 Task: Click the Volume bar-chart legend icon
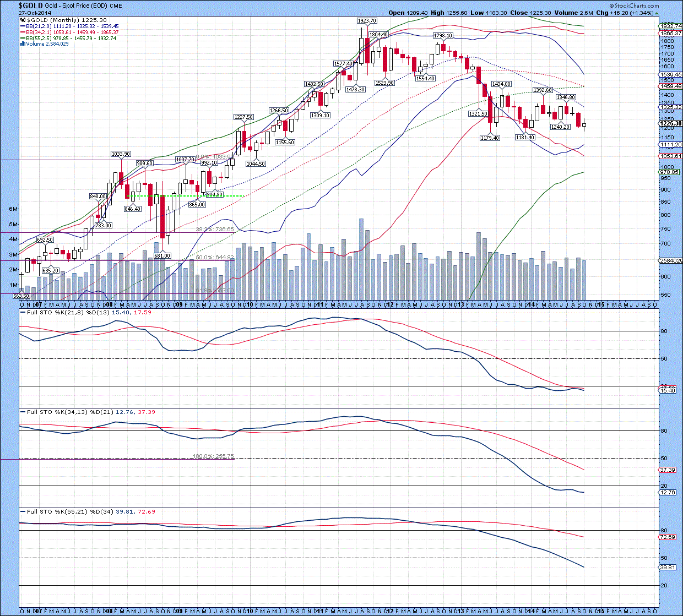pyautogui.click(x=23, y=44)
